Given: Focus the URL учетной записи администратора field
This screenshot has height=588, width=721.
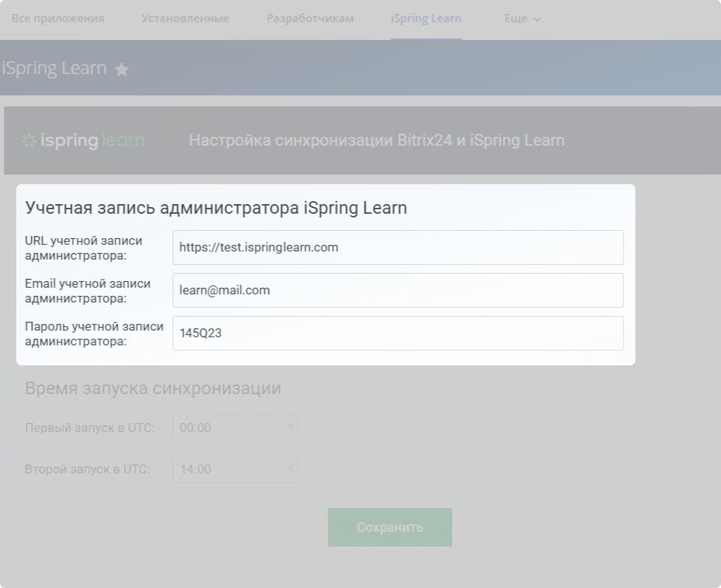Looking at the screenshot, I should point(398,247).
